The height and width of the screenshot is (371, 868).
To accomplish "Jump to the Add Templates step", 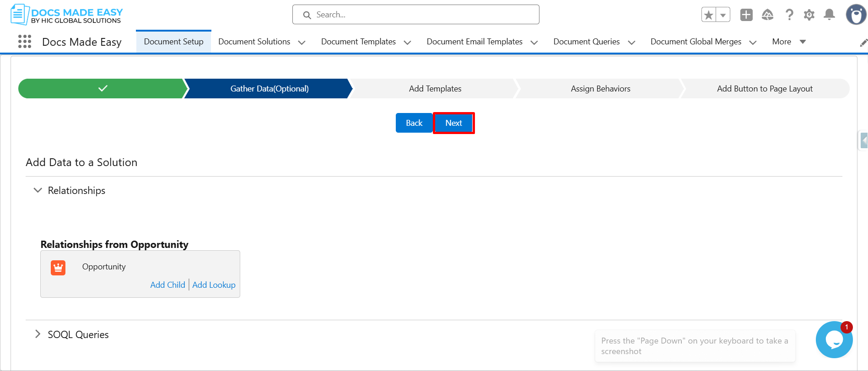I will [x=435, y=88].
